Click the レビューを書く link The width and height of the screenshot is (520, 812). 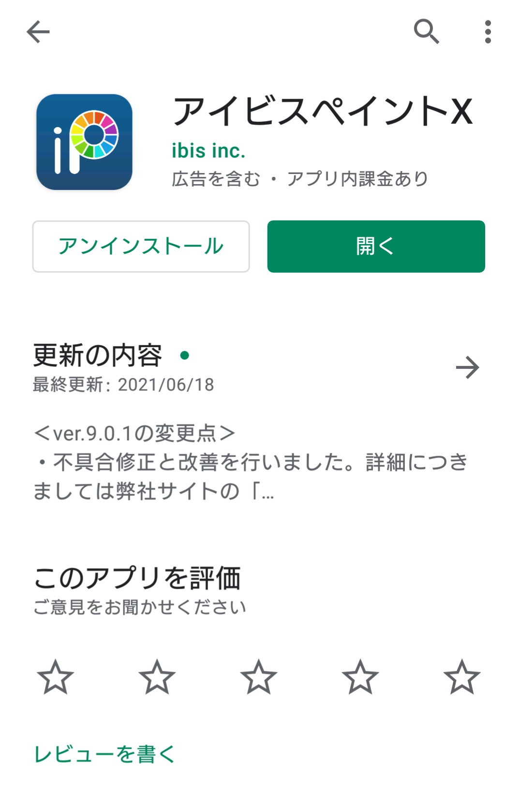[x=104, y=754]
